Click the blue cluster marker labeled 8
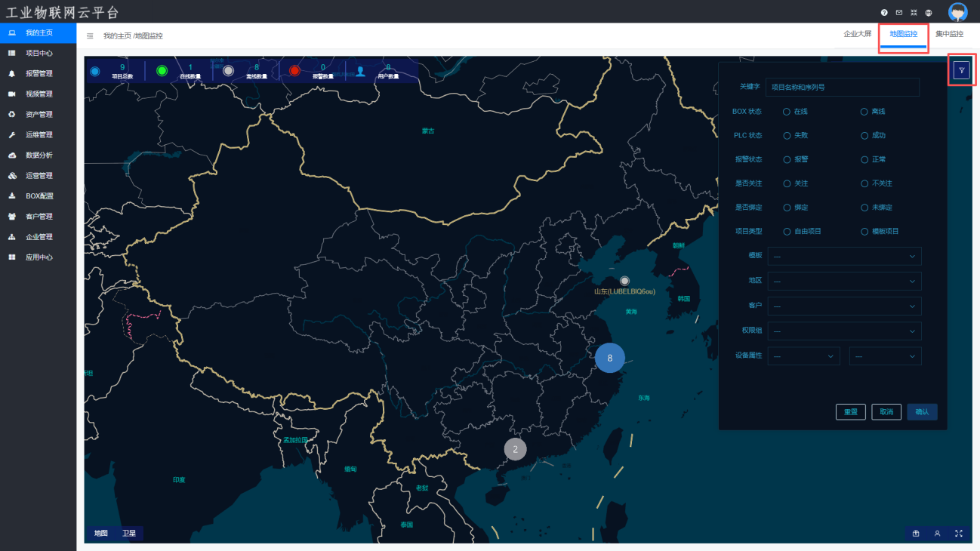980x551 pixels. coord(609,358)
